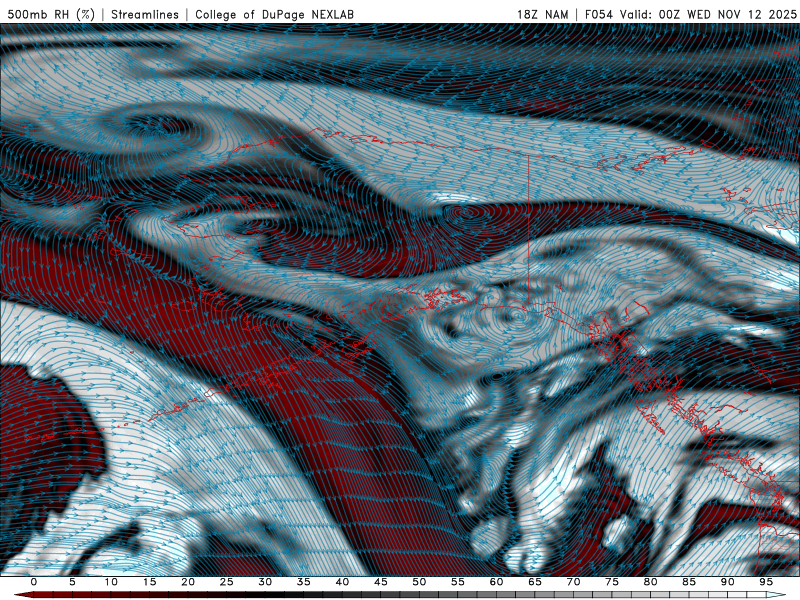Screen dimensions: 800x600
Task: Click the "30" colorbar tick label
Action: coord(265,582)
